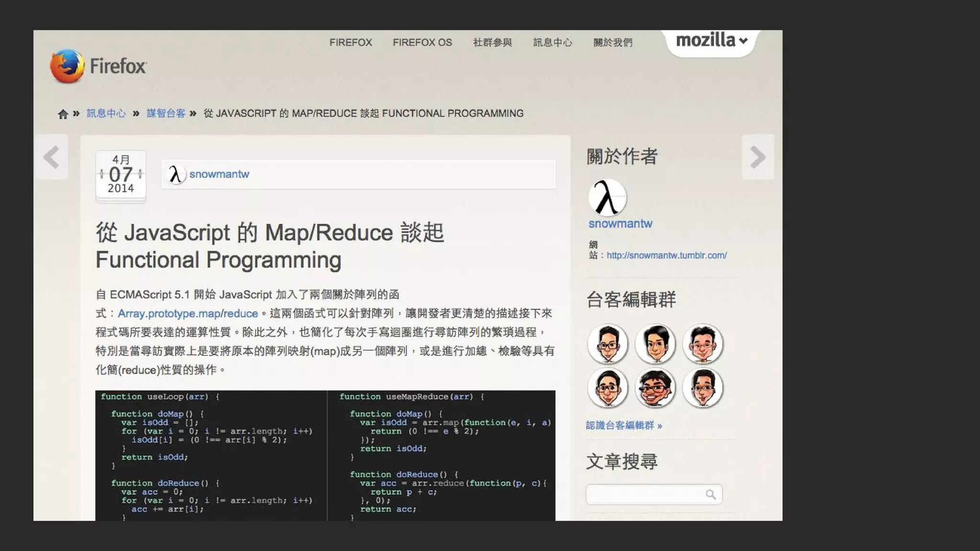Click the bottom-middle editor caricature avatar
This screenshot has height=551, width=980.
point(655,388)
